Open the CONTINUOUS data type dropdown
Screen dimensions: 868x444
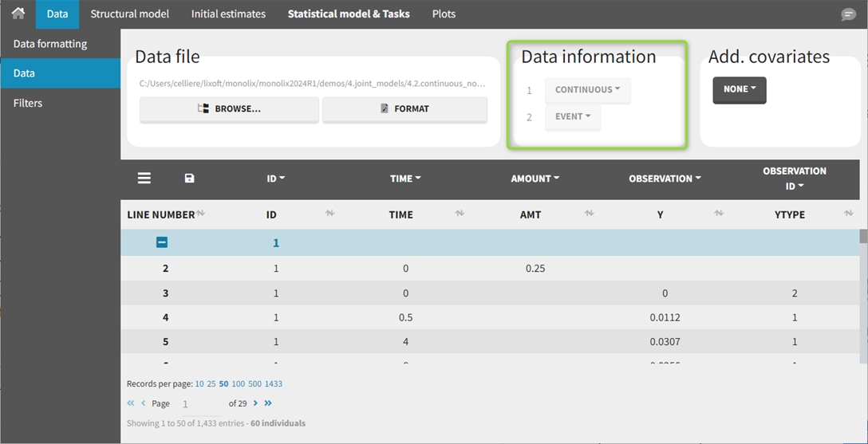[x=587, y=90]
